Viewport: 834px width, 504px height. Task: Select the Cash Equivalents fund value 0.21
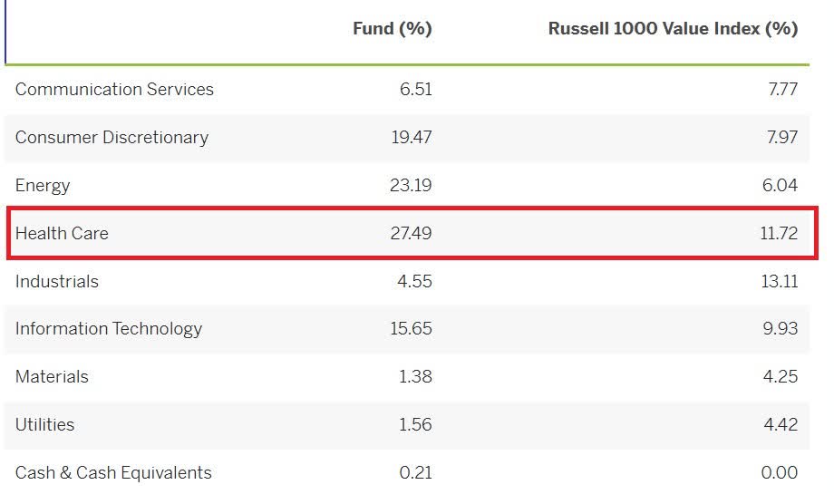click(x=415, y=472)
